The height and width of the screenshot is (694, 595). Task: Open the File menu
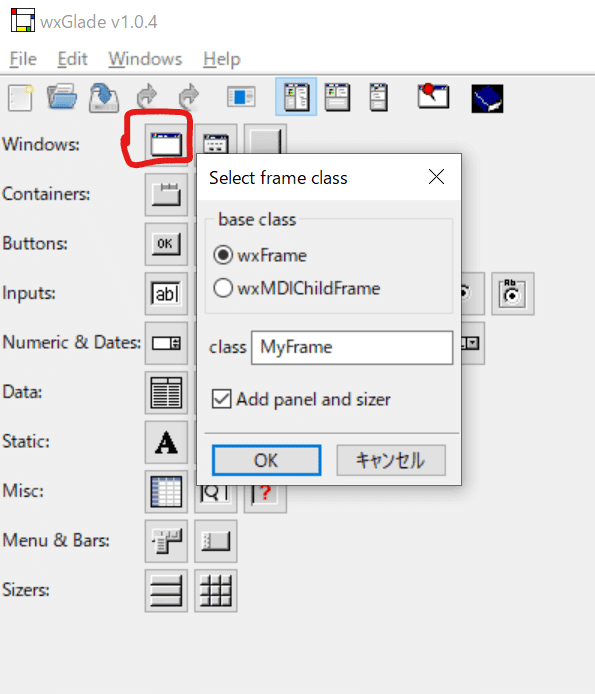[x=23, y=59]
